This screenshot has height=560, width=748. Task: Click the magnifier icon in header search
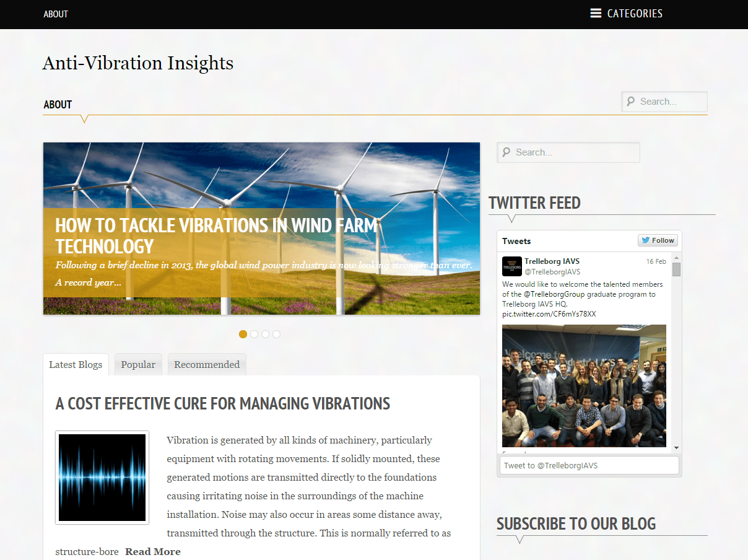pos(631,102)
